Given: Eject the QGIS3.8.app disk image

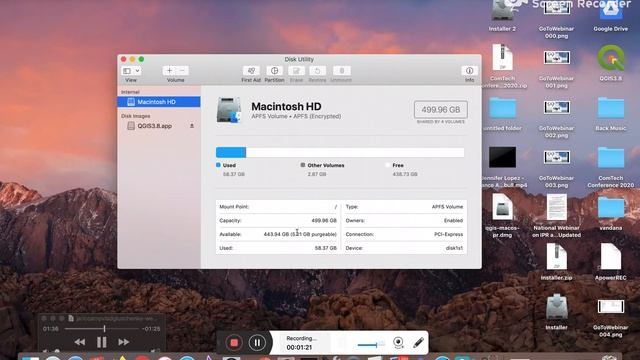Looking at the screenshot, I should 192,126.
